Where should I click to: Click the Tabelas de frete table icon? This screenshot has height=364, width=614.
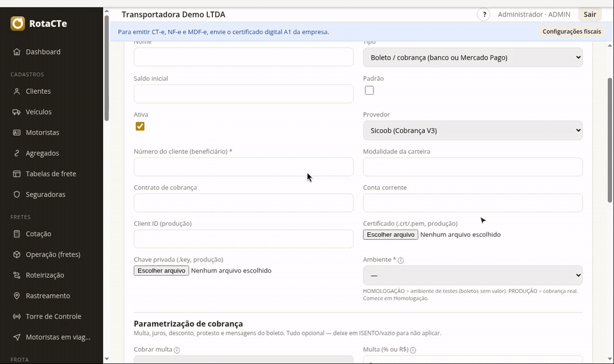(x=17, y=173)
